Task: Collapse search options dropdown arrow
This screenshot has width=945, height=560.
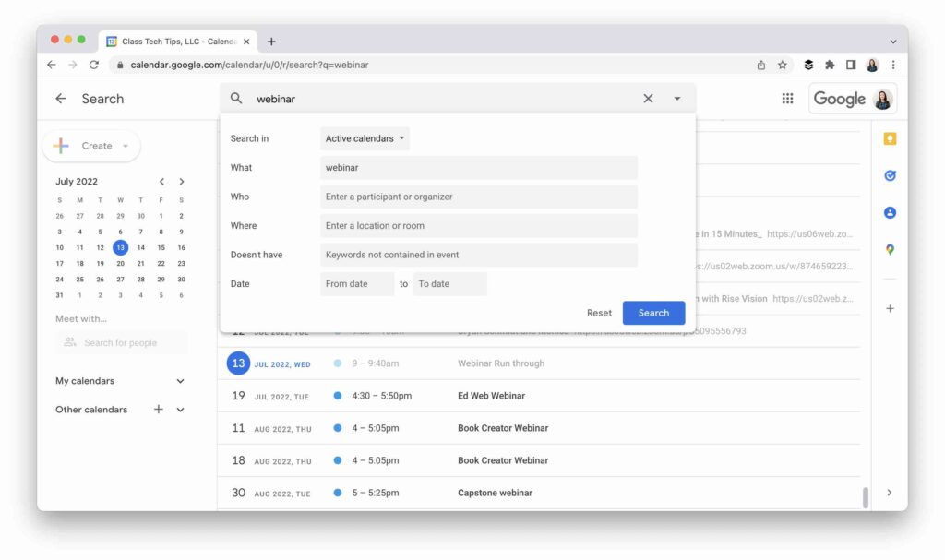Action: pyautogui.click(x=677, y=99)
